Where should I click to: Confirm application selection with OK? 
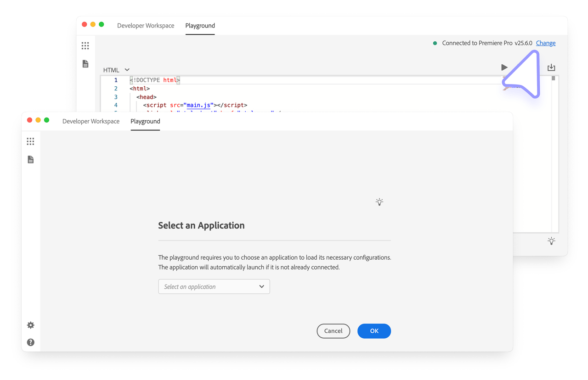(374, 331)
